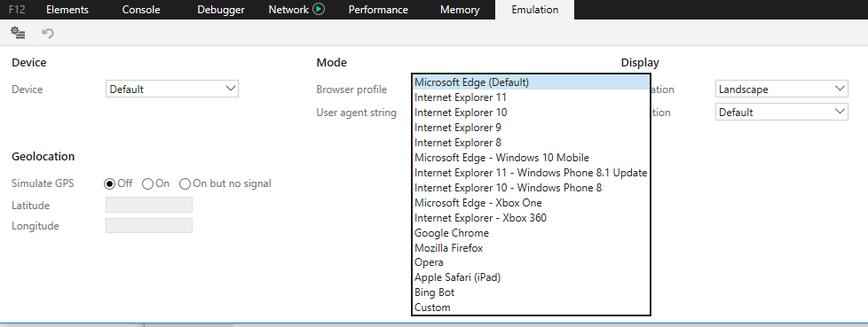
Task: Click the reset emulation settings undo icon
Action: coord(48,33)
